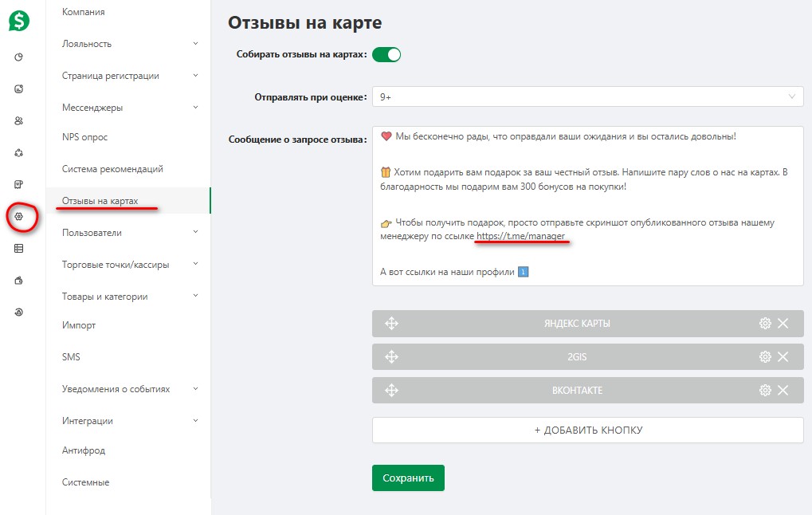The height and width of the screenshot is (515, 812).
Task: Click the green dollar logo icon
Action: 19,21
